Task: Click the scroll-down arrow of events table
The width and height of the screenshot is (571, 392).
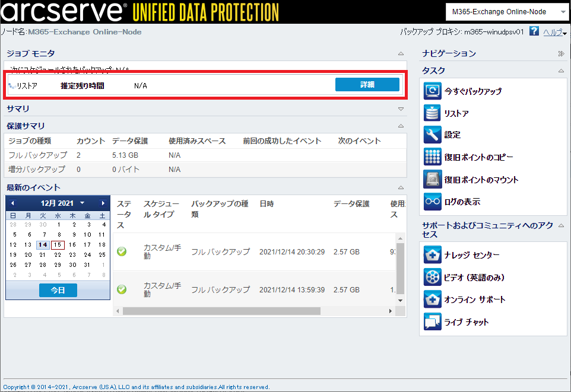Action: [400, 301]
